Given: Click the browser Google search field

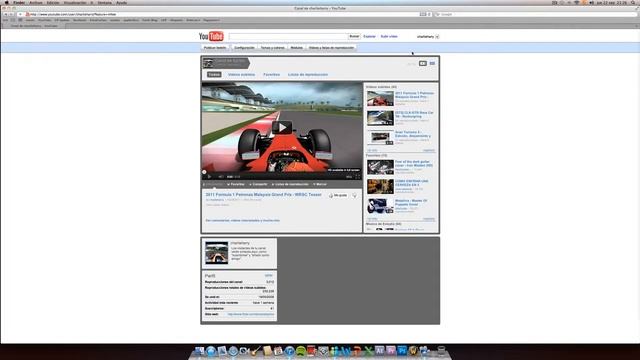Looking at the screenshot, I should pyautogui.click(x=536, y=14).
